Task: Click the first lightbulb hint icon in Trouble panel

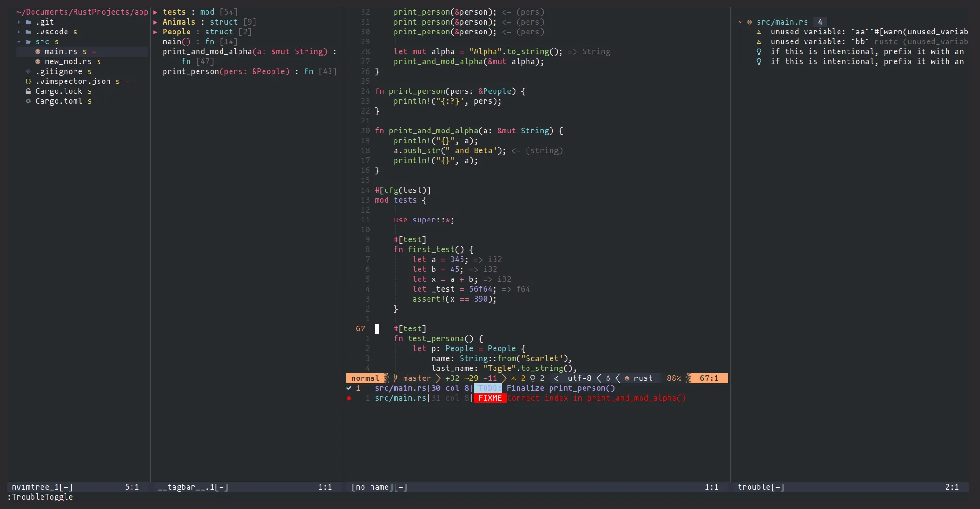Action: tap(759, 52)
